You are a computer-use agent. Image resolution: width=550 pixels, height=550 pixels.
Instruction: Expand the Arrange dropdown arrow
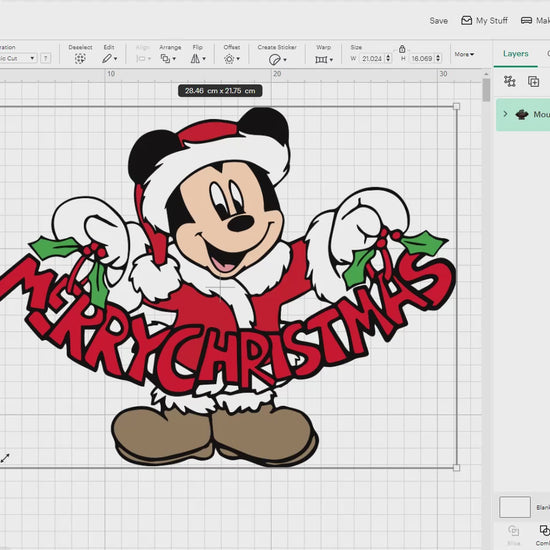pyautogui.click(x=174, y=59)
